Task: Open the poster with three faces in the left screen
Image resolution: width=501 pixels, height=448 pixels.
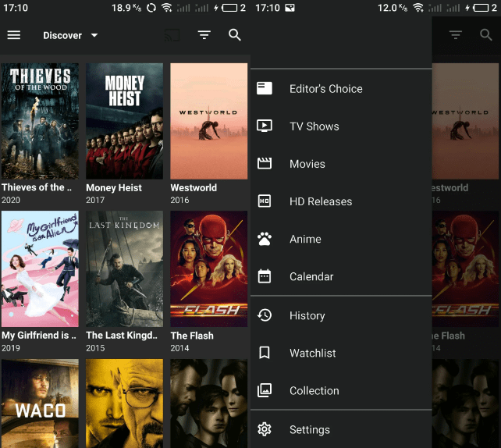Action: click(x=208, y=404)
